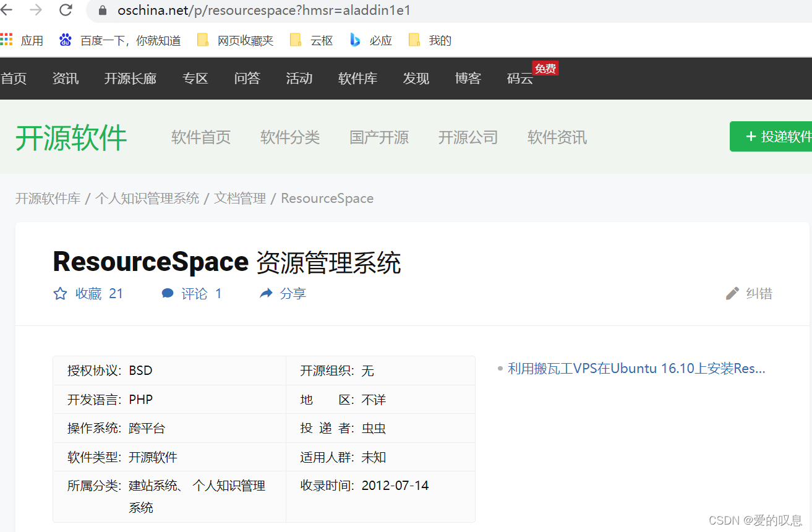Switch to the 软件资讯 tab

point(557,137)
